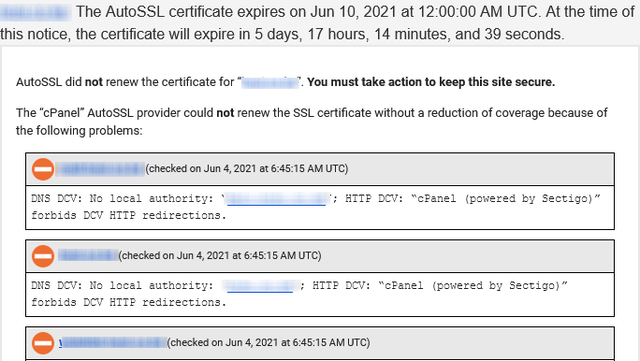Click 'DNS DCV: No local authority:' in first box
640x361 pixels.
tap(122, 199)
